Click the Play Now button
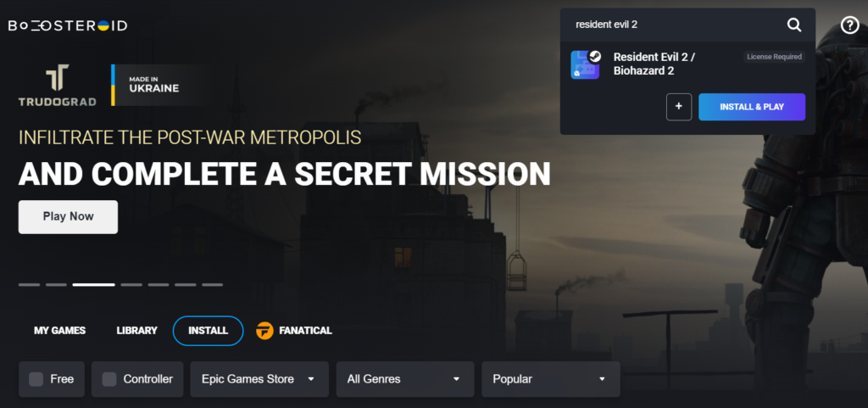The image size is (868, 408). (68, 217)
